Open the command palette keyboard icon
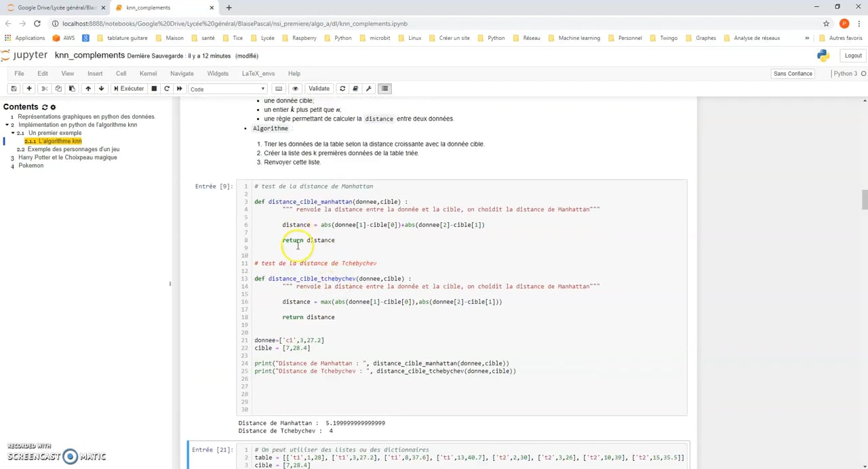Viewport: 868px width, 469px height. click(x=279, y=89)
